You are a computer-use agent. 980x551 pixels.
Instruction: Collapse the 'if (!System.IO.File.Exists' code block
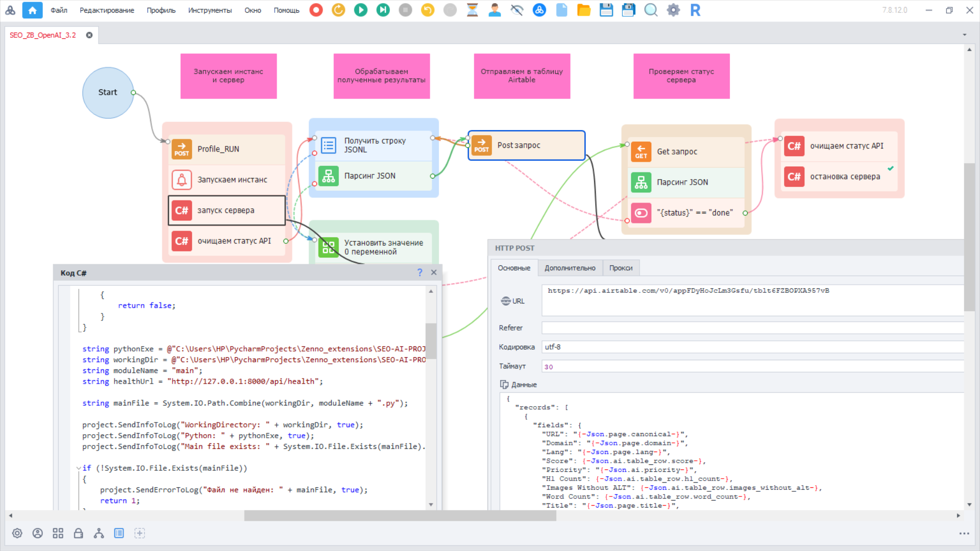pos(78,468)
